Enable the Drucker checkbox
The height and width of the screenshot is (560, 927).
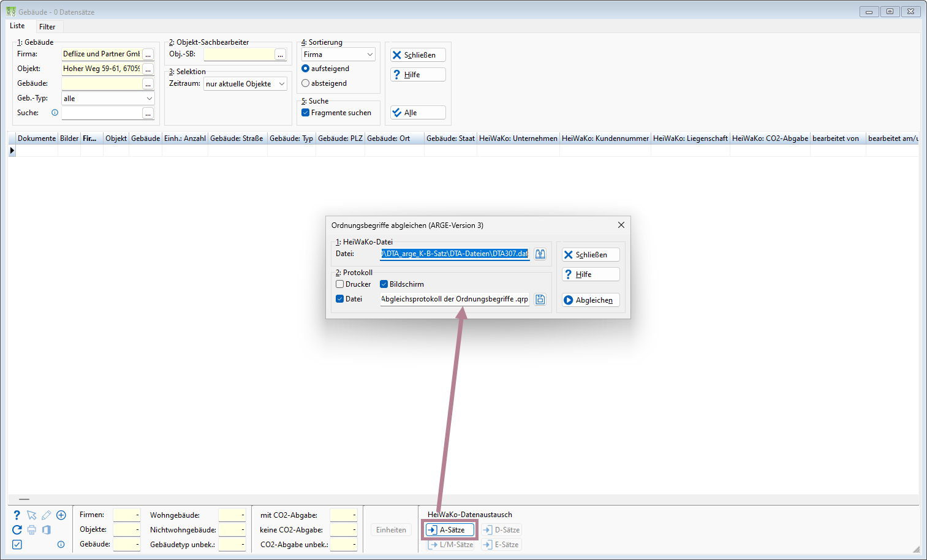[x=340, y=284]
